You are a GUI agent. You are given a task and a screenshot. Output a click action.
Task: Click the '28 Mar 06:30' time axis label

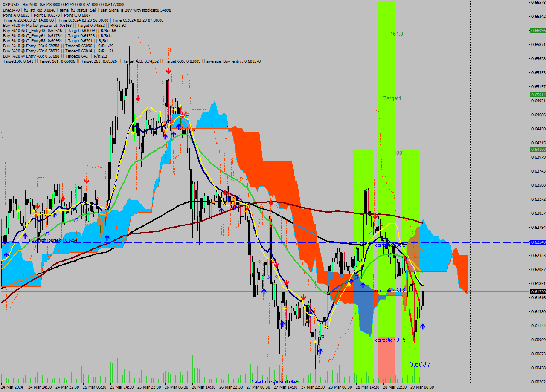(340, 387)
